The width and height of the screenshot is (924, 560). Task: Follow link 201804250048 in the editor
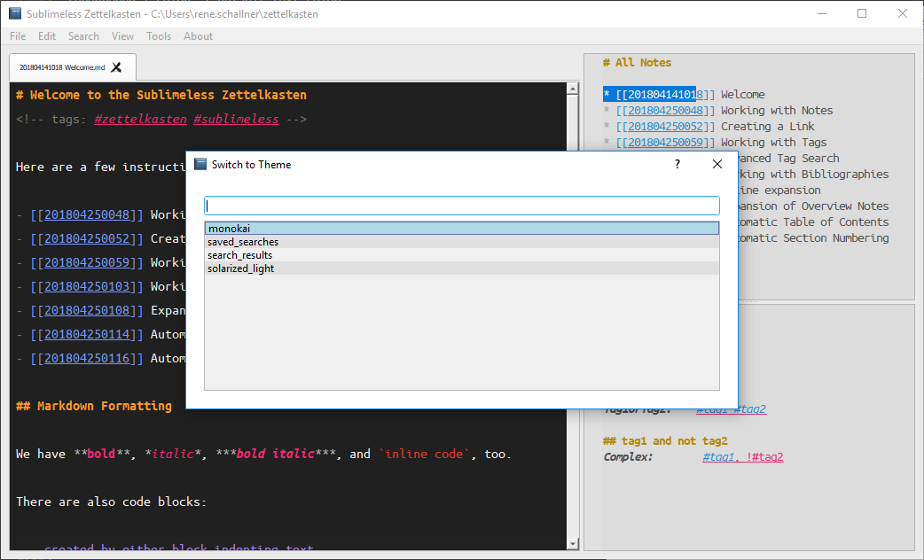click(87, 214)
